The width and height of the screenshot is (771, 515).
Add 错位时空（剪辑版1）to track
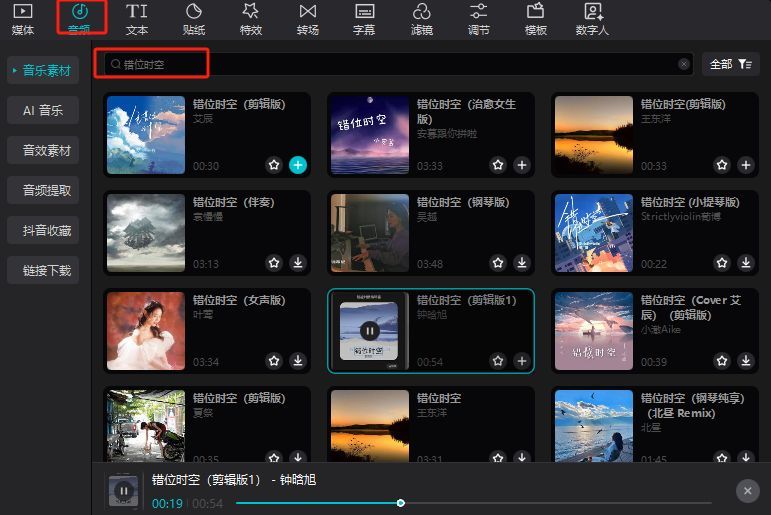(x=522, y=361)
